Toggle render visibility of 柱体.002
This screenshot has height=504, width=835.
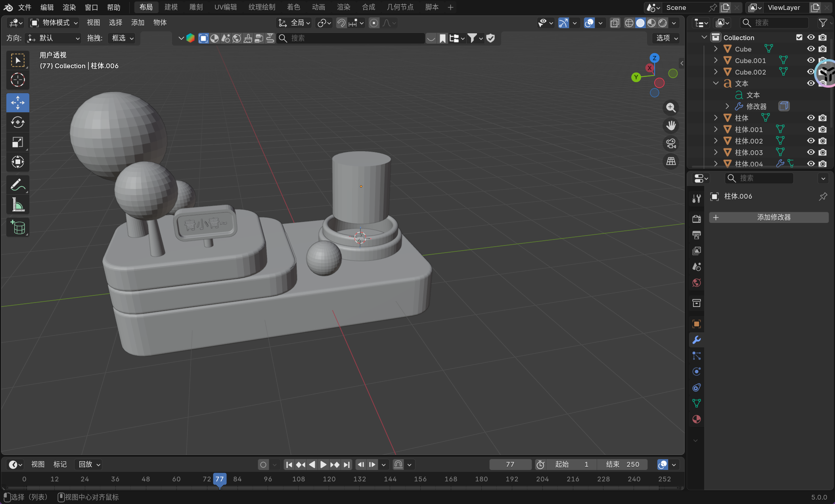point(823,141)
